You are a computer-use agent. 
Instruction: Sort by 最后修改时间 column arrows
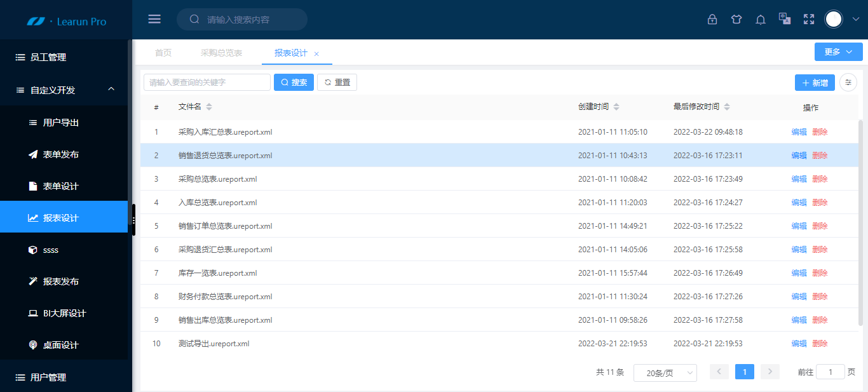click(x=727, y=107)
